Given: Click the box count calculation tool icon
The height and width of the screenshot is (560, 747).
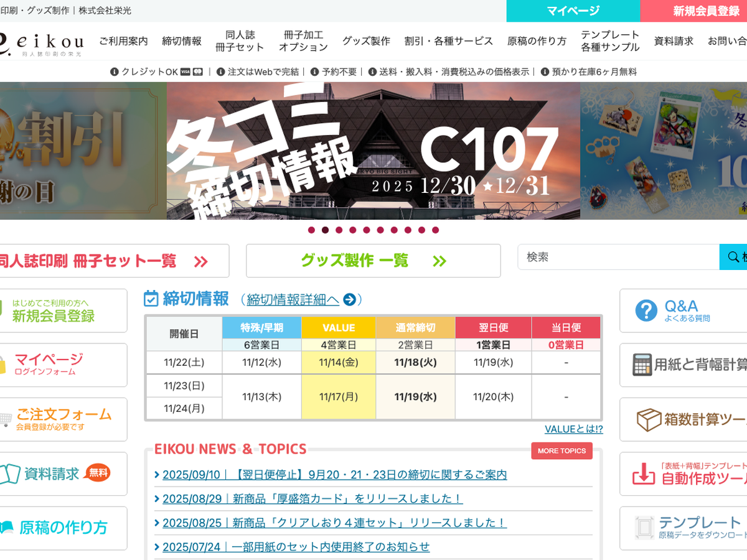Looking at the screenshot, I should click(649, 419).
